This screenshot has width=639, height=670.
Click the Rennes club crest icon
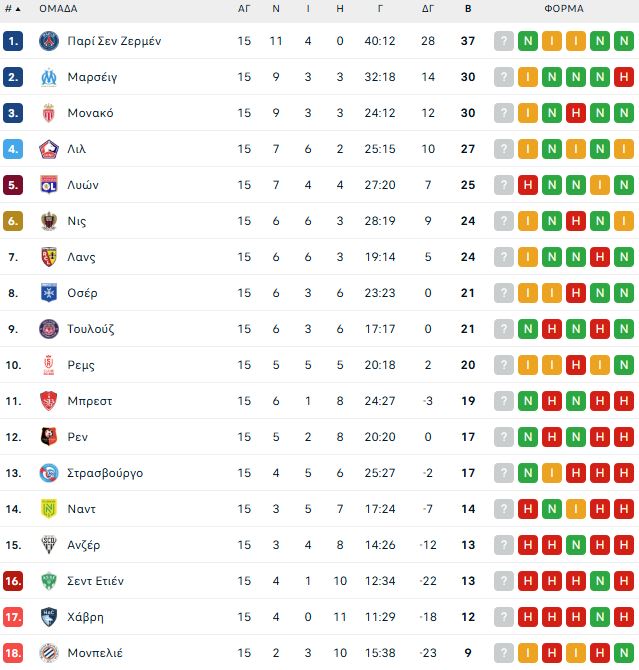click(48, 437)
